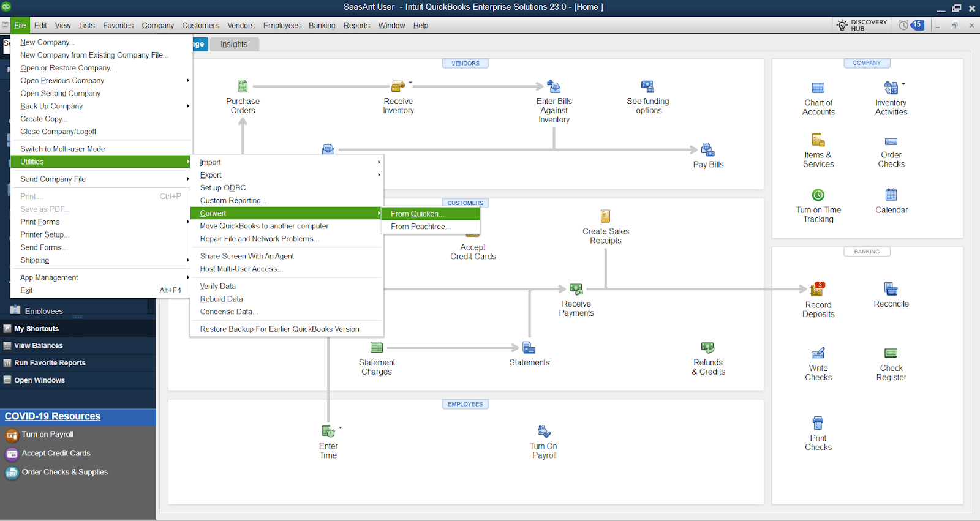980x521 pixels.
Task: Open the Items & Services icon
Action: [818, 140]
